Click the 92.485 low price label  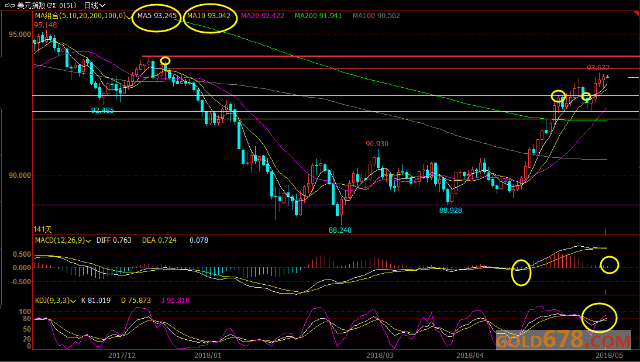click(102, 110)
